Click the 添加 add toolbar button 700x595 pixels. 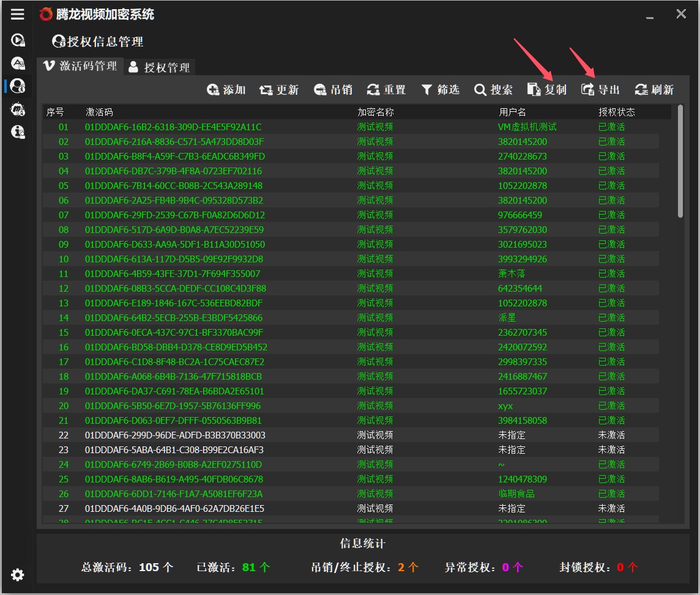tap(226, 90)
